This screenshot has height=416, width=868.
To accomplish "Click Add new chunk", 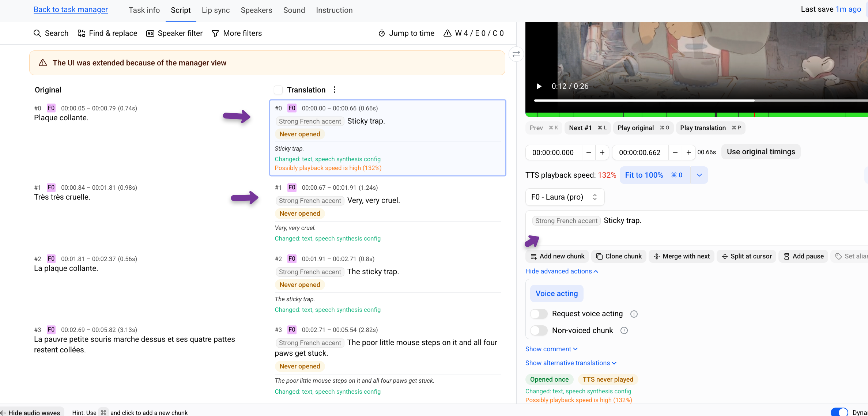I will click(x=557, y=256).
